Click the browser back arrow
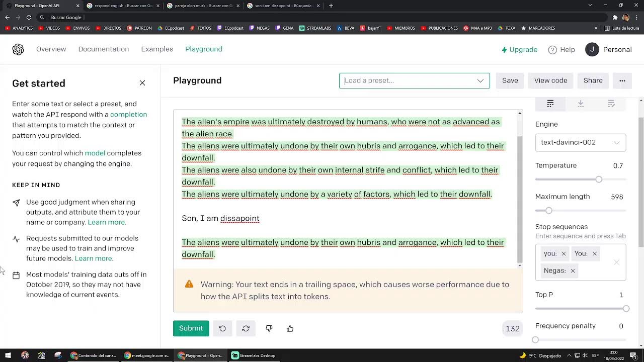 [x=7, y=17]
